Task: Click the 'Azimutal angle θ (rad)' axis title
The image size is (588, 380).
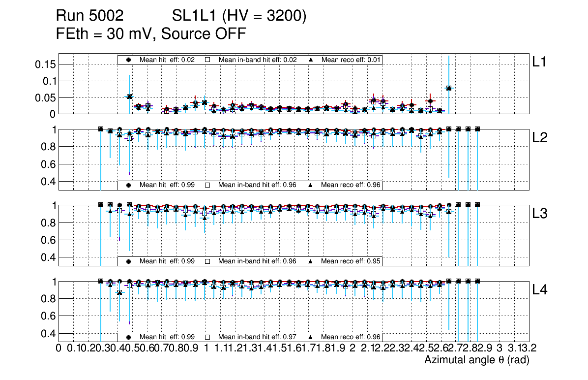Action: (476, 360)
